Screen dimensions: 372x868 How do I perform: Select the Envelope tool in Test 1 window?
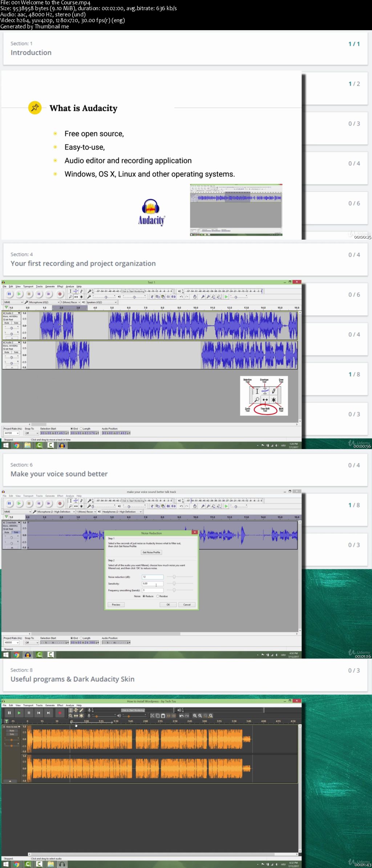[x=76, y=291]
